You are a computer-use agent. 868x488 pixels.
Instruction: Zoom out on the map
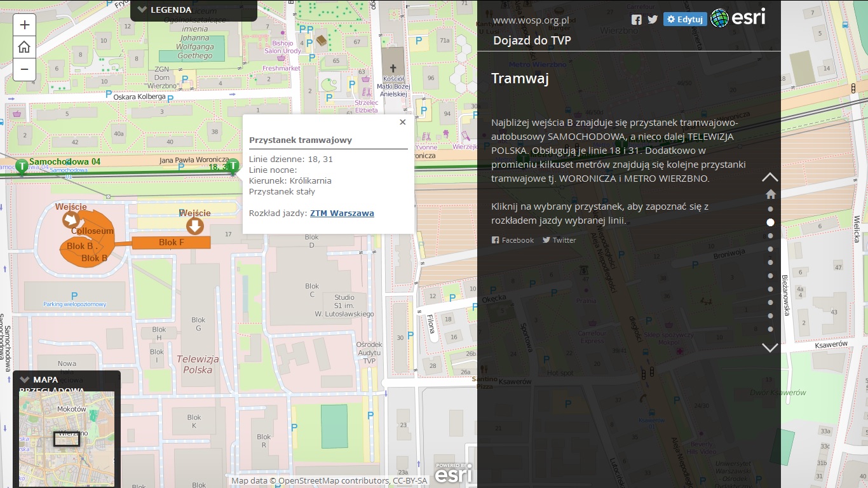[x=24, y=69]
